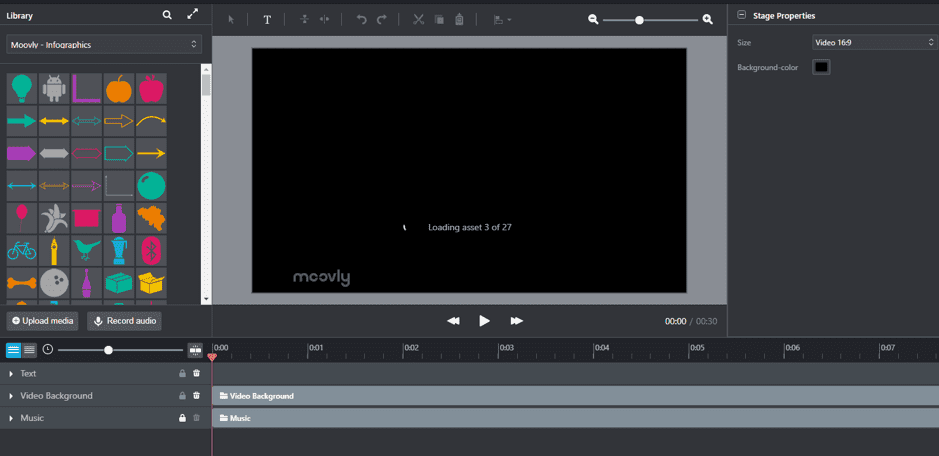The height and width of the screenshot is (456, 939).
Task: Select the yellow double-headed arrow graphic
Action: point(54,121)
